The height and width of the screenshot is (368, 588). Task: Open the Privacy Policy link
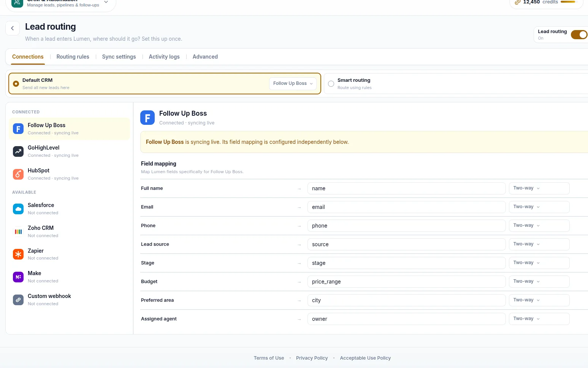(312, 358)
